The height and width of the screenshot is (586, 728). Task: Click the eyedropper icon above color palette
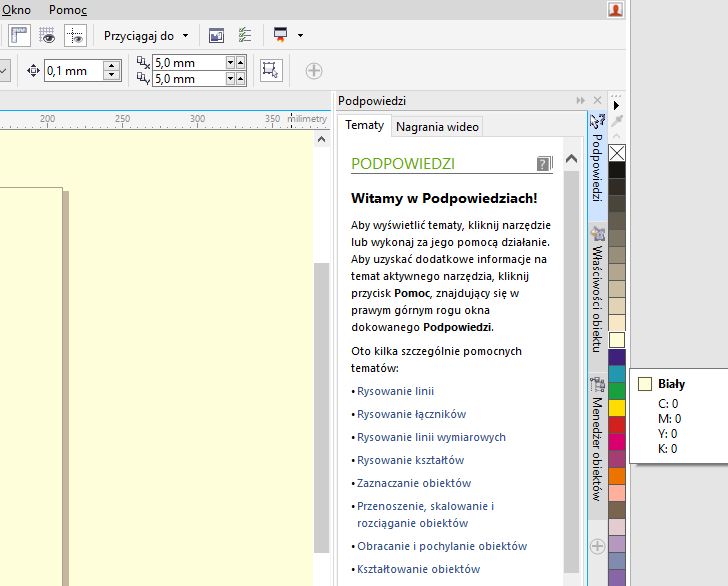click(617, 121)
